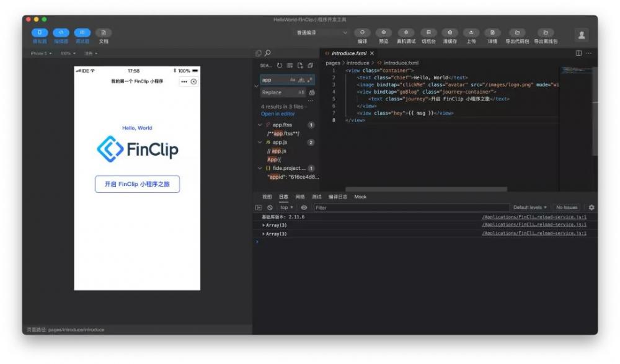620x364 pixels.
Task: Start 真机调试 real device debugging
Action: point(406,32)
